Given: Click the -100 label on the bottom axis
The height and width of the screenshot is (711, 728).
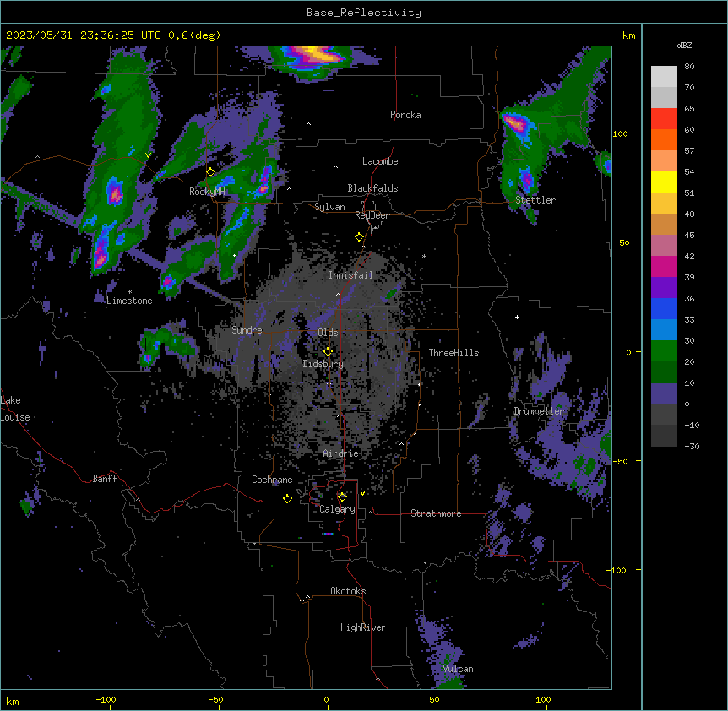Looking at the screenshot, I should tap(106, 699).
